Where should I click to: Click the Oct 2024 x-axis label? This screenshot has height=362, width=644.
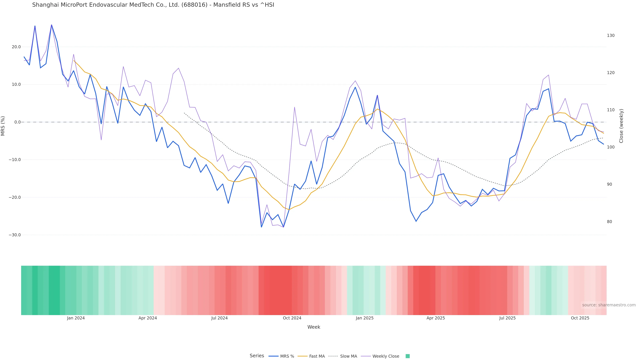(292, 318)
